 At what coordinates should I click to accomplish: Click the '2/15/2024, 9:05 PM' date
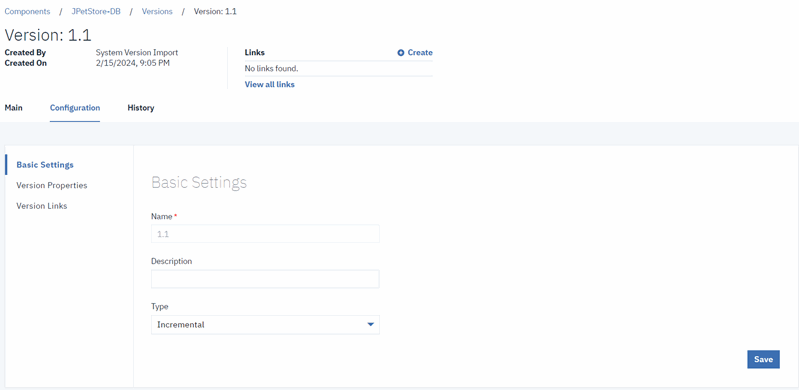[x=133, y=63]
